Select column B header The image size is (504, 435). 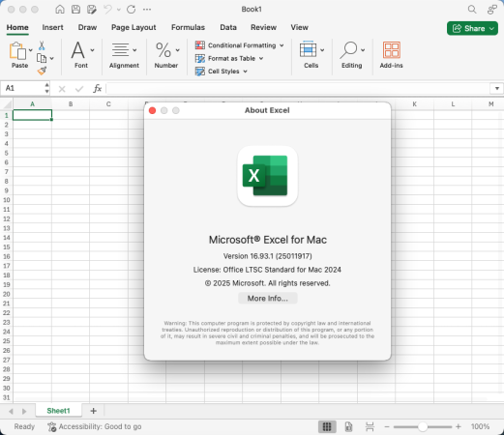tap(71, 104)
